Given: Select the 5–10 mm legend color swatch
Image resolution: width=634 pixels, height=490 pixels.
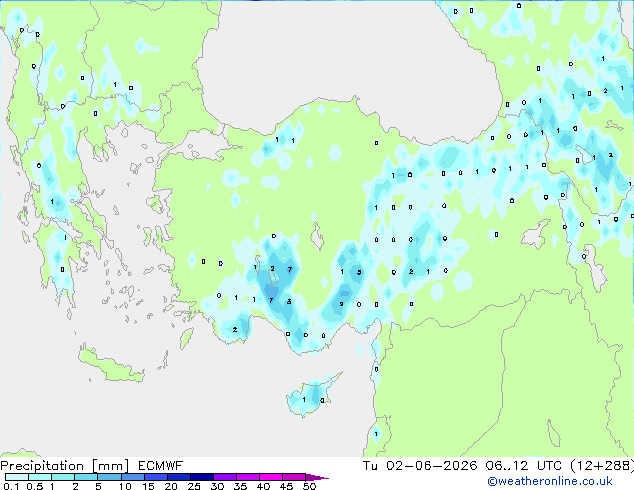Looking at the screenshot, I should pos(109,477).
